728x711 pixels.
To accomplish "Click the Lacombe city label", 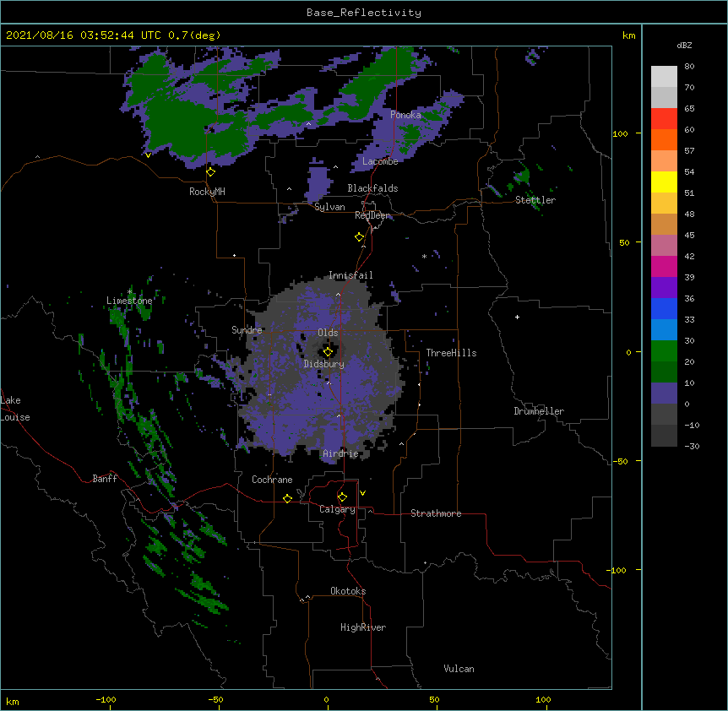I will (380, 161).
